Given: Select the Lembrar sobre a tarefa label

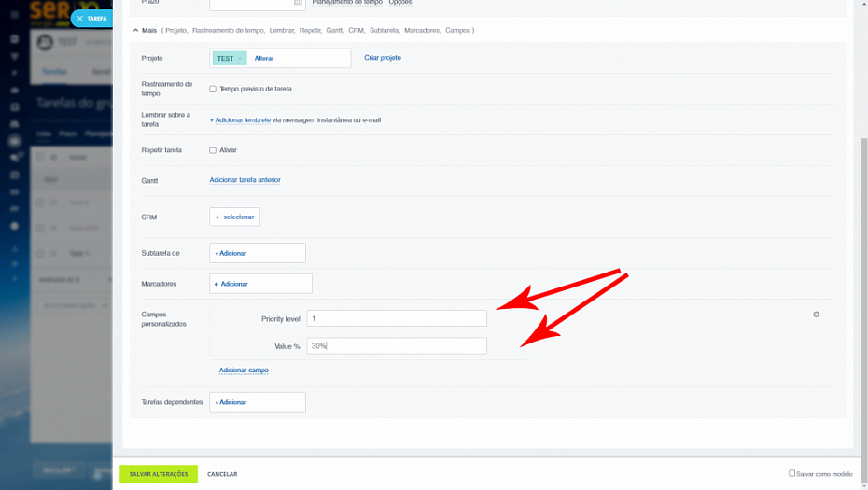Looking at the screenshot, I should click(x=165, y=119).
